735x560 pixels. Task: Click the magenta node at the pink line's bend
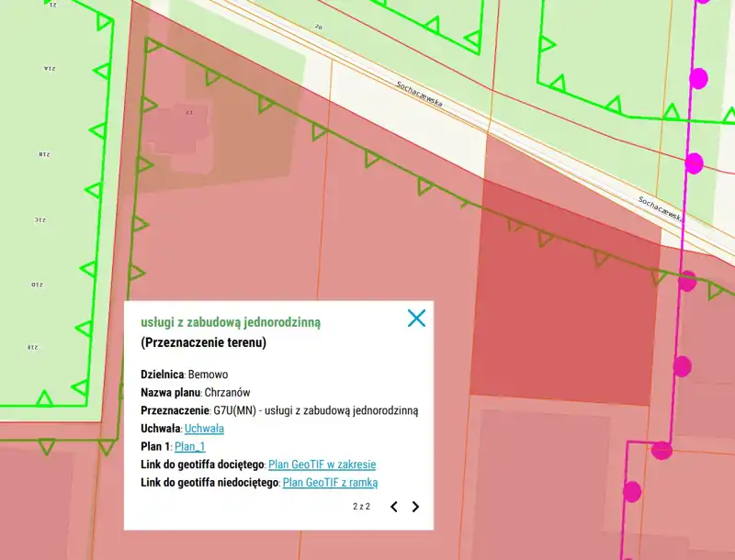click(661, 450)
